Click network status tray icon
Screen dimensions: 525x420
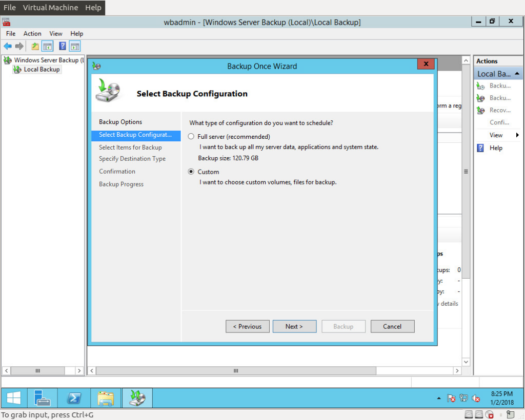463,398
